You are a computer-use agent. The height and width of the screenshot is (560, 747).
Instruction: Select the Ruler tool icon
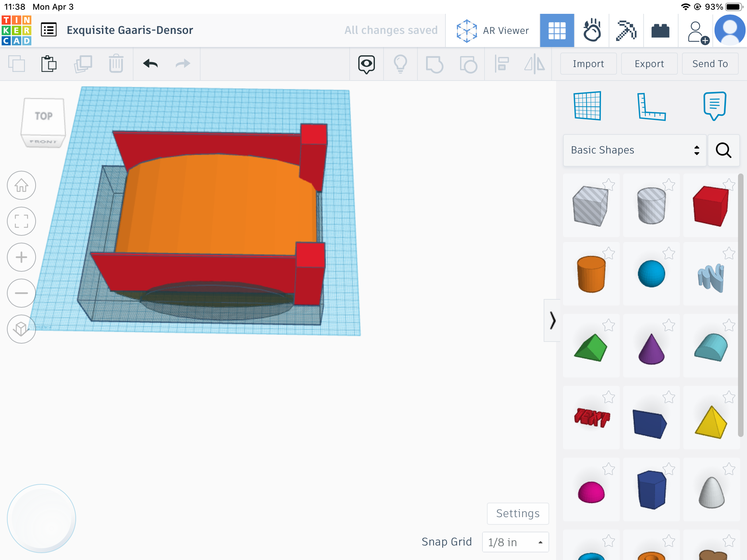coord(651,106)
